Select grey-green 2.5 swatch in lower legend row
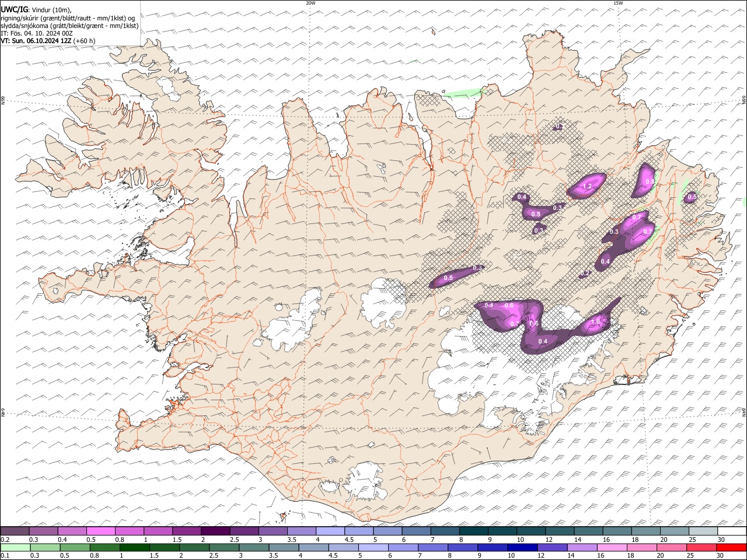The width and height of the screenshot is (747, 560). (x=224, y=548)
